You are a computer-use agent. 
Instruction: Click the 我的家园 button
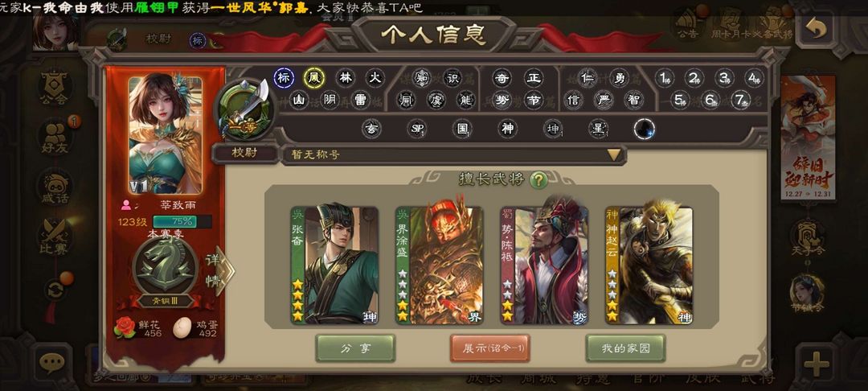click(x=625, y=348)
